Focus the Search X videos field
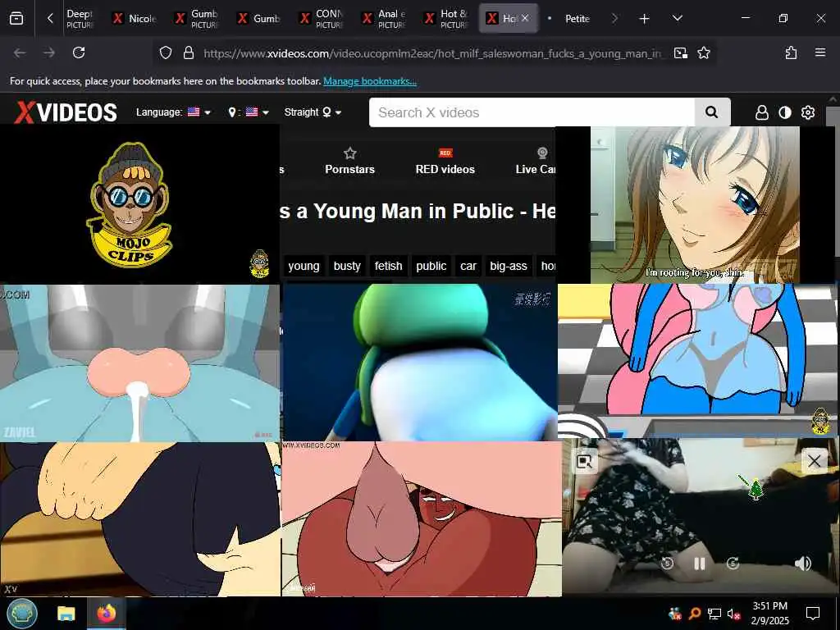840x630 pixels. coord(532,112)
